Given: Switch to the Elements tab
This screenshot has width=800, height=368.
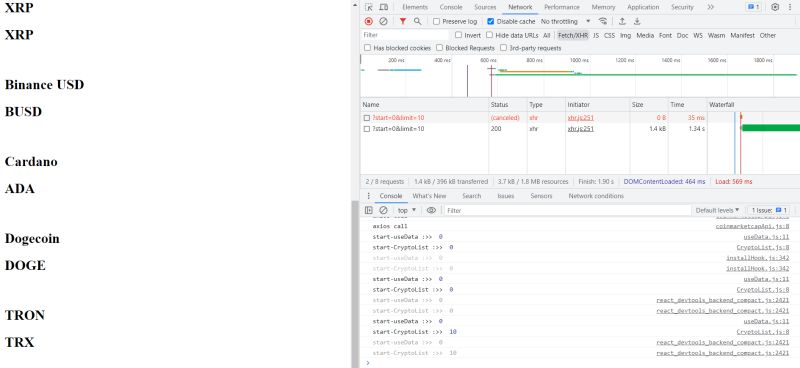Looking at the screenshot, I should (415, 7).
